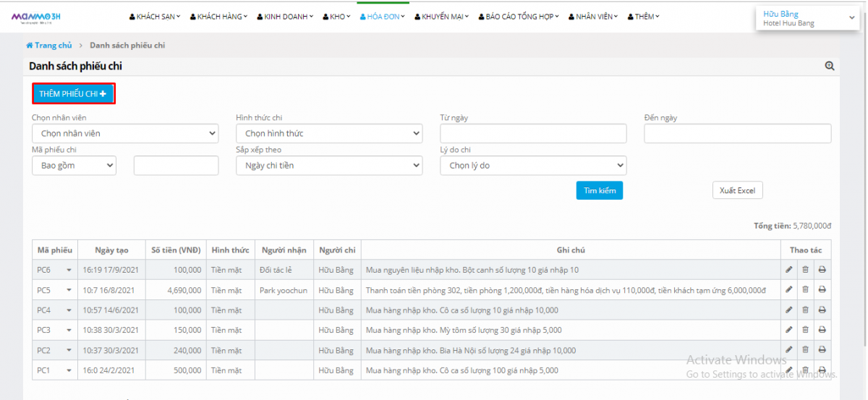Screen dimensions: 868x400
Task: Click the Tìm kiếm search button
Action: click(599, 190)
